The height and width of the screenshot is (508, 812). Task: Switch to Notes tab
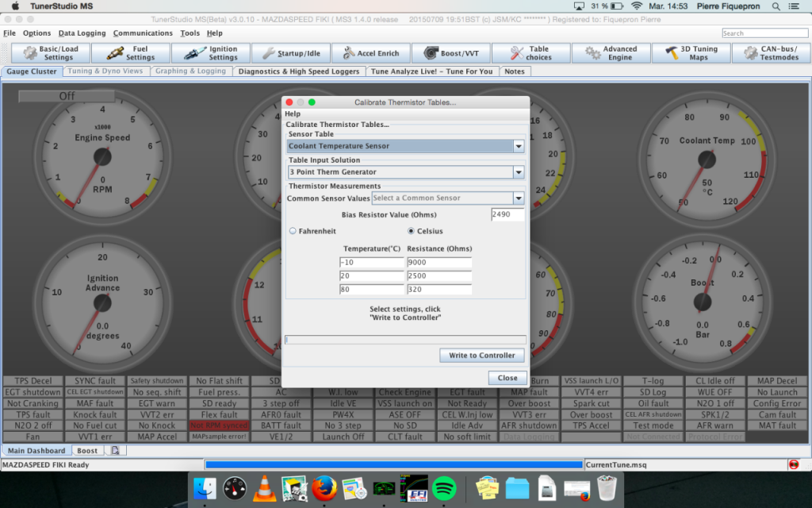click(x=514, y=71)
